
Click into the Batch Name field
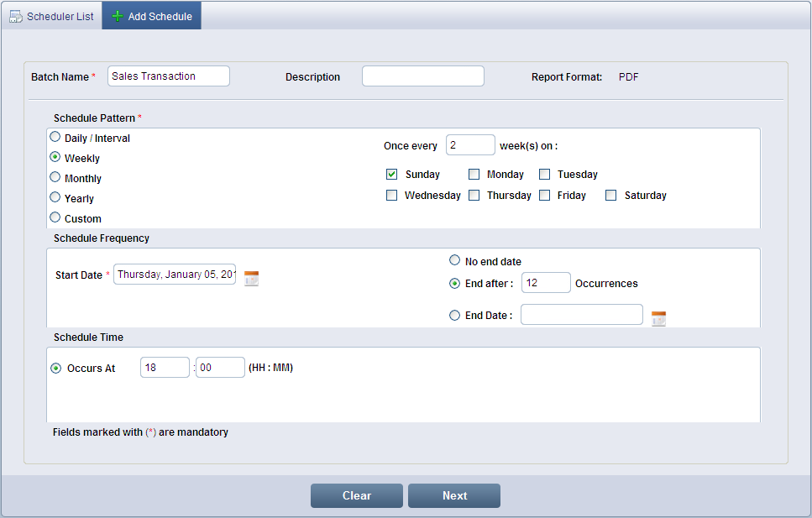168,76
